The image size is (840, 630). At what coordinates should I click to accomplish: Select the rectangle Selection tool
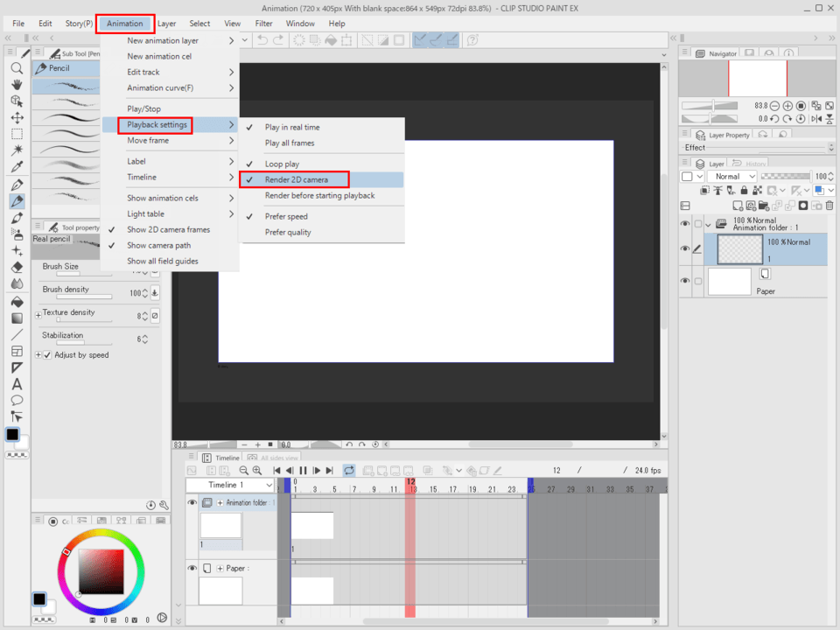tap(17, 134)
